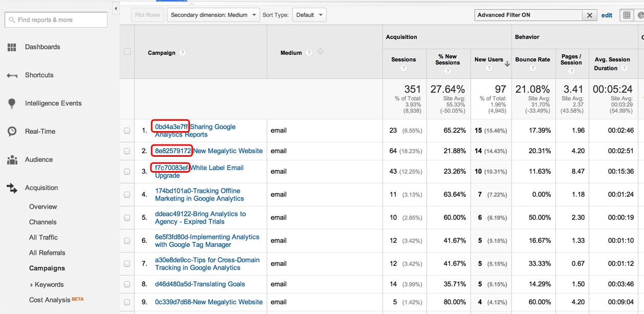Open Tips for Cross-Domain Tracking campaign

207,264
